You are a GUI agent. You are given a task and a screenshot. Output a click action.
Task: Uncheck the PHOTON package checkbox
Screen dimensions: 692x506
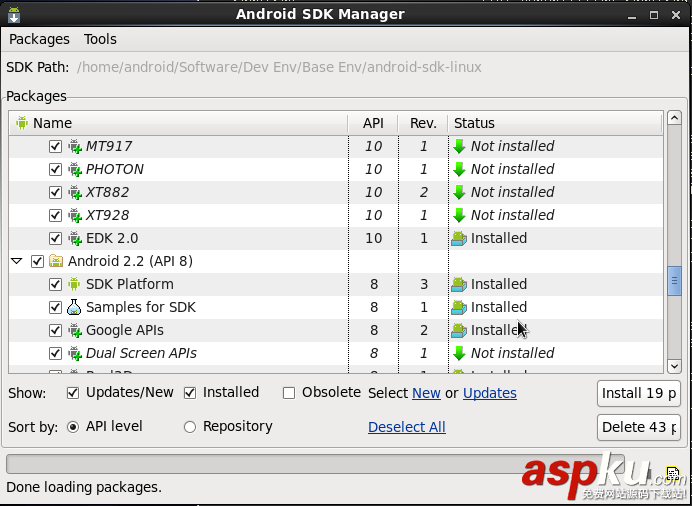(55, 169)
